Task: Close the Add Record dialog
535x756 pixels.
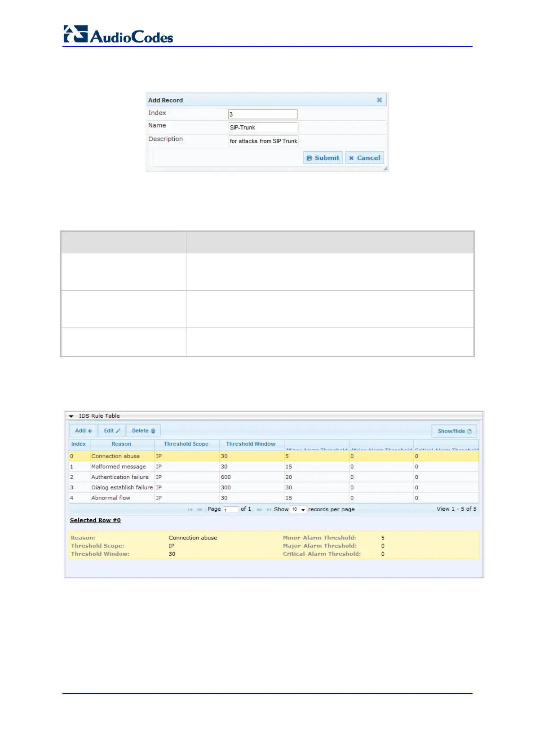Action: 379,100
